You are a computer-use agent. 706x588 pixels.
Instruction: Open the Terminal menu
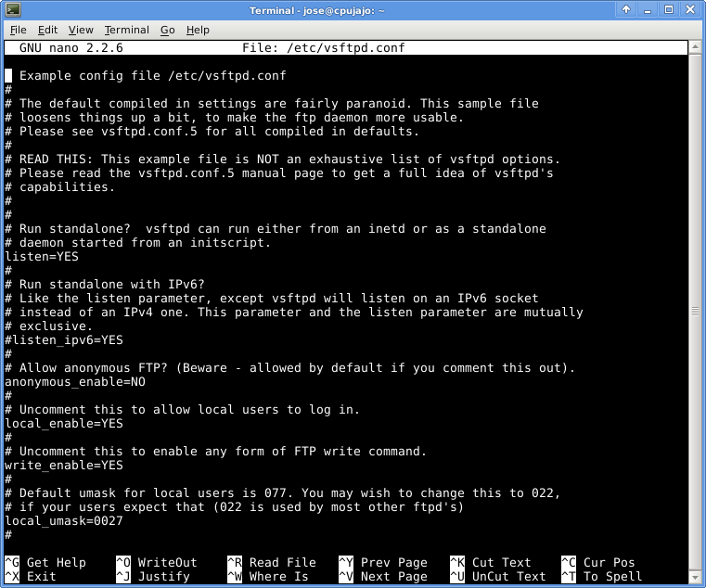point(126,30)
